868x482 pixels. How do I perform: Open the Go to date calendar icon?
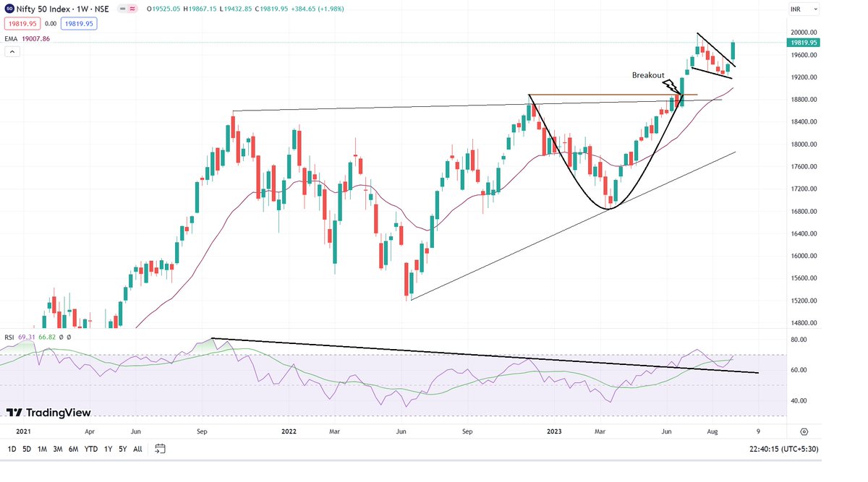point(160,448)
